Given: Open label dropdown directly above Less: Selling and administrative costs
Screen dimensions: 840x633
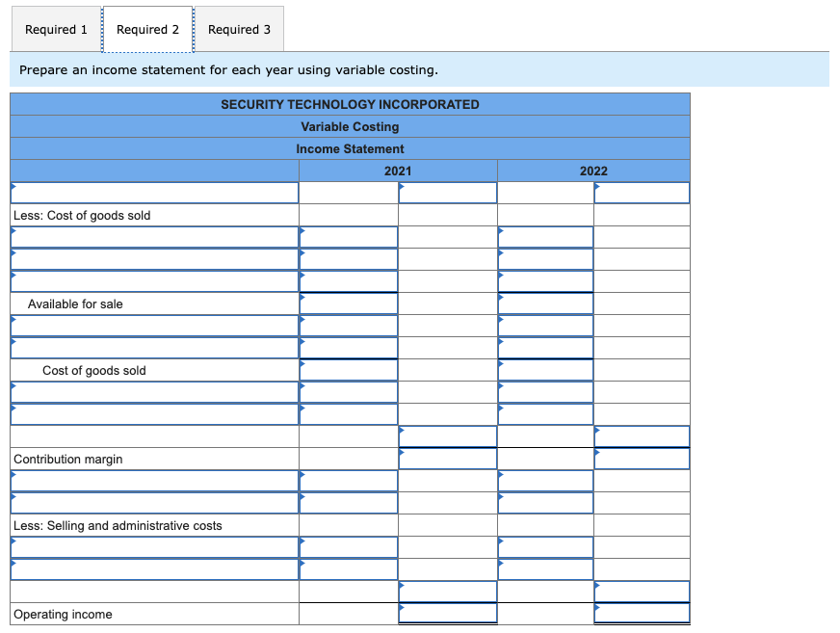Looking at the screenshot, I should pyautogui.click(x=155, y=503).
